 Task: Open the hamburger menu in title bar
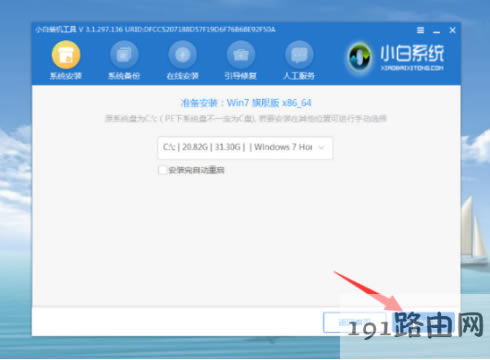[x=421, y=30]
